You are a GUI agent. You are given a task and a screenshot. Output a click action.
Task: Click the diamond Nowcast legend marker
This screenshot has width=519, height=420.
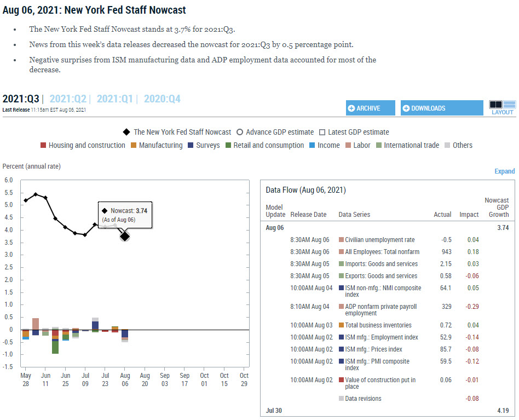pyautogui.click(x=125, y=132)
